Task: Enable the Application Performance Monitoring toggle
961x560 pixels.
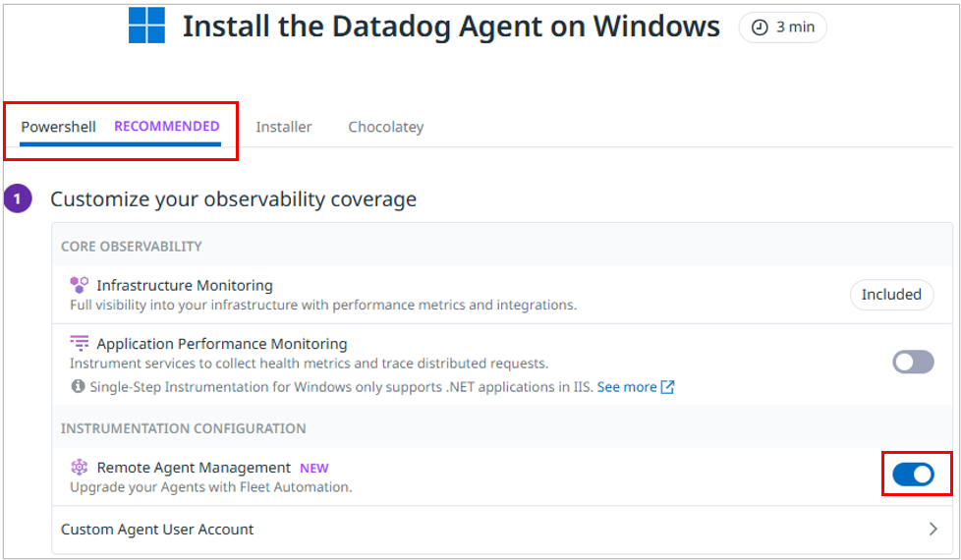Action: click(x=912, y=362)
